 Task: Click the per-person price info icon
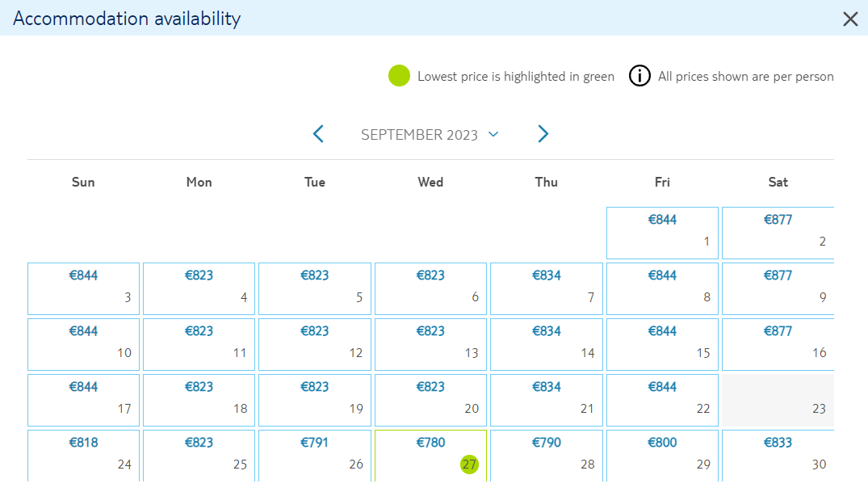[639, 76]
